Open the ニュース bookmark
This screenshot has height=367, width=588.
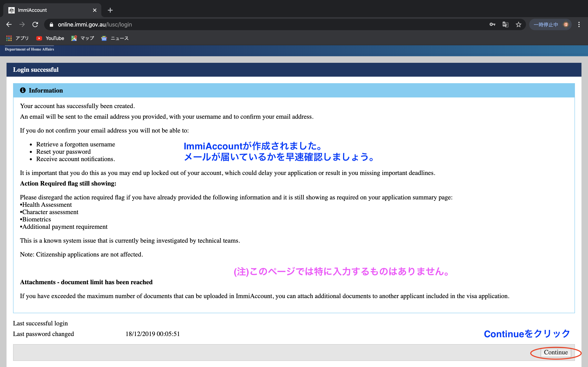115,38
